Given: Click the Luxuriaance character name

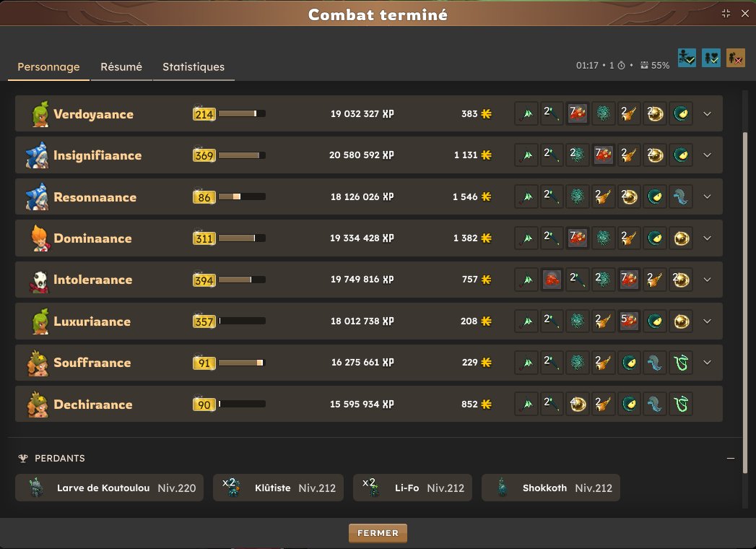Looking at the screenshot, I should [92, 321].
